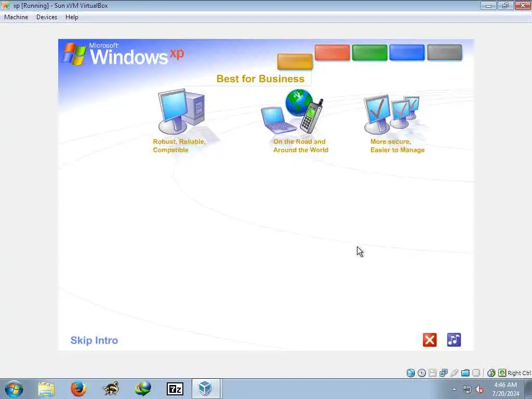Image resolution: width=532 pixels, height=399 pixels.
Task: Click the keyboard capture host key icon
Action: (502, 373)
